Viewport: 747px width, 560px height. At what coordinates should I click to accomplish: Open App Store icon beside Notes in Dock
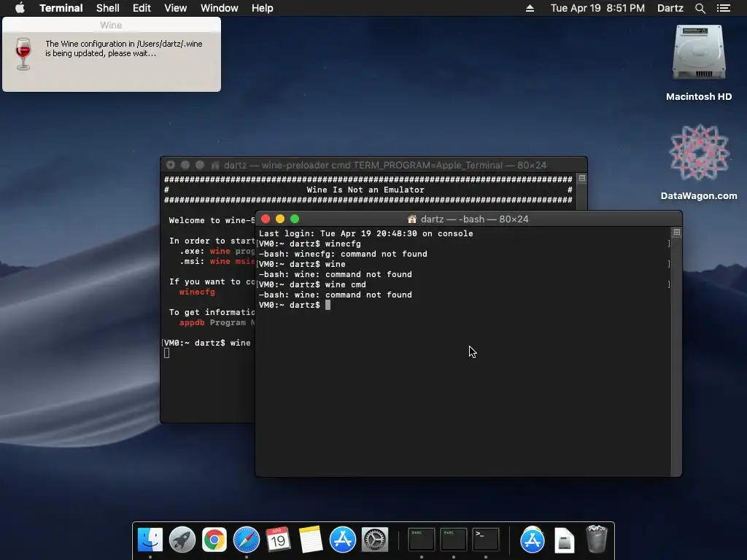pyautogui.click(x=343, y=540)
